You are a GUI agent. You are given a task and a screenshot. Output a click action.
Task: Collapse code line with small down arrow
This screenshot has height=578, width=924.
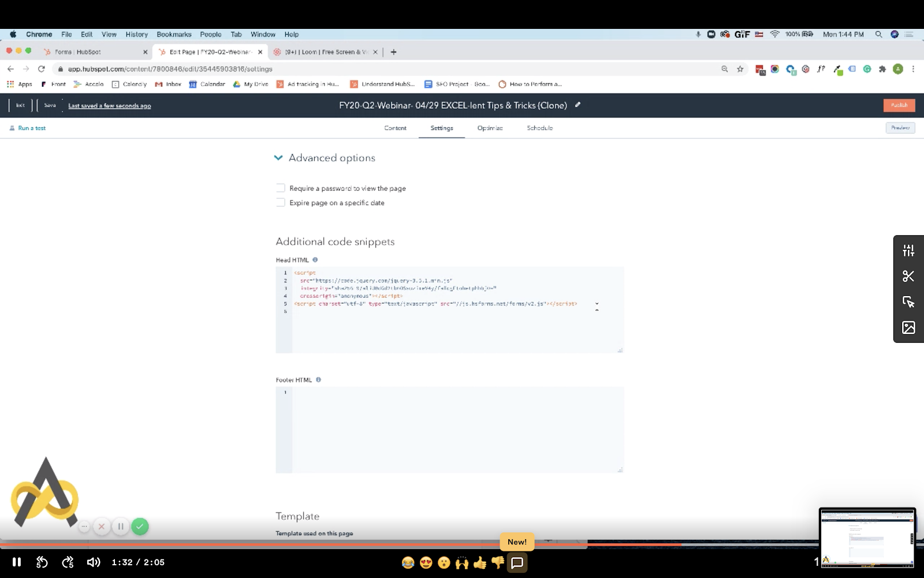pyautogui.click(x=597, y=303)
